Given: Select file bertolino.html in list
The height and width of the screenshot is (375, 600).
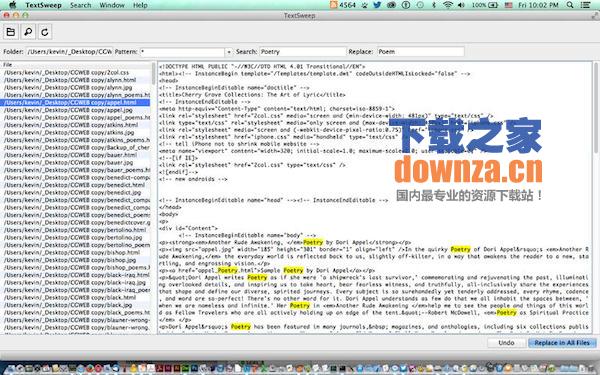Looking at the screenshot, I should click(x=75, y=230).
